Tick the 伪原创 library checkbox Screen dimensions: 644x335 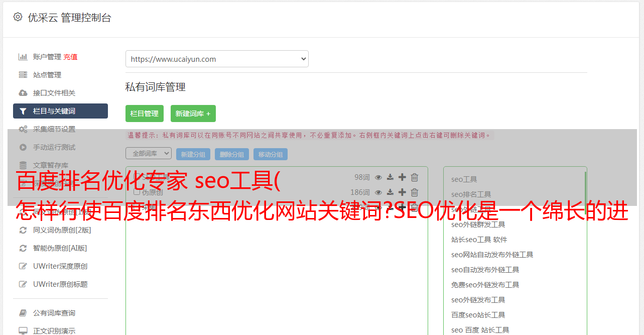pos(137,192)
